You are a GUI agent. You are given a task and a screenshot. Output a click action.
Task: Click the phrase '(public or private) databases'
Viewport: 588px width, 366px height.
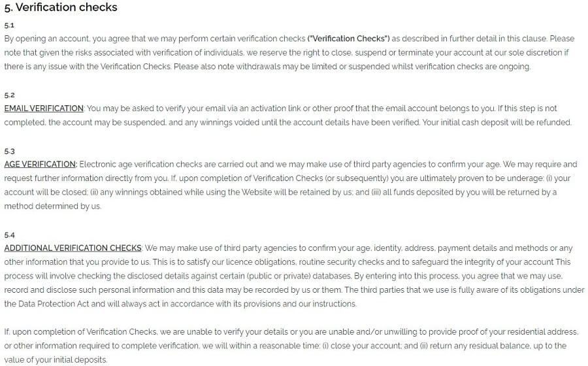[299, 276]
